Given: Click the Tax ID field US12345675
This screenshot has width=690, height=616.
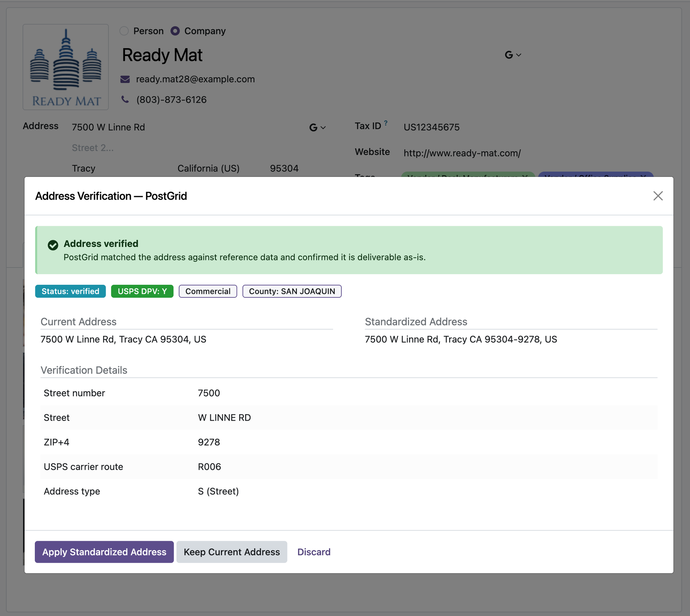Looking at the screenshot, I should [x=431, y=127].
